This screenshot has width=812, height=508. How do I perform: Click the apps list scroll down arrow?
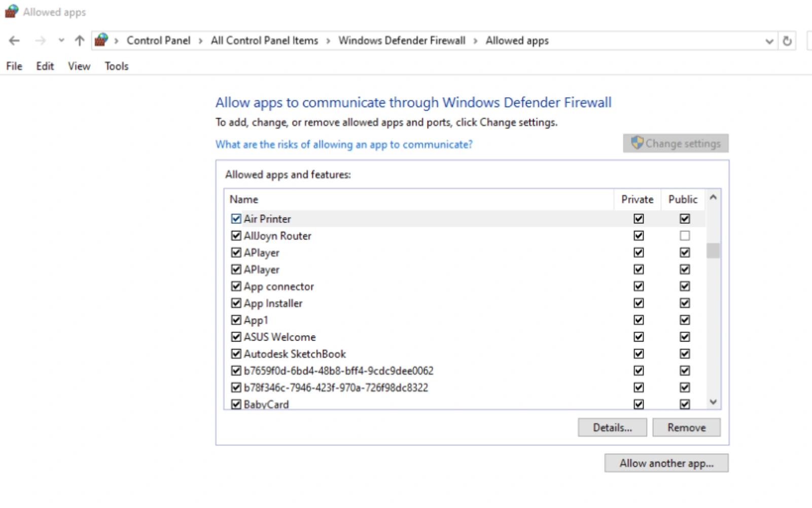tap(713, 402)
